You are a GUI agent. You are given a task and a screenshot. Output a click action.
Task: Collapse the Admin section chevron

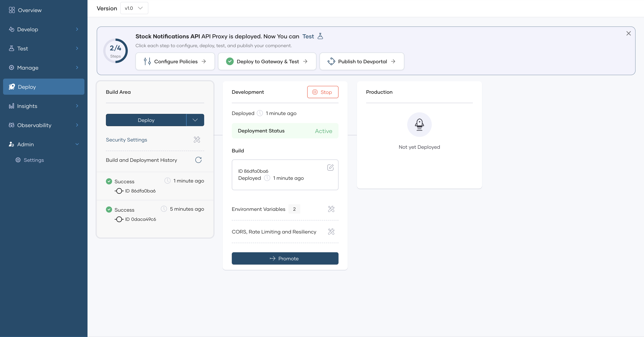[77, 144]
